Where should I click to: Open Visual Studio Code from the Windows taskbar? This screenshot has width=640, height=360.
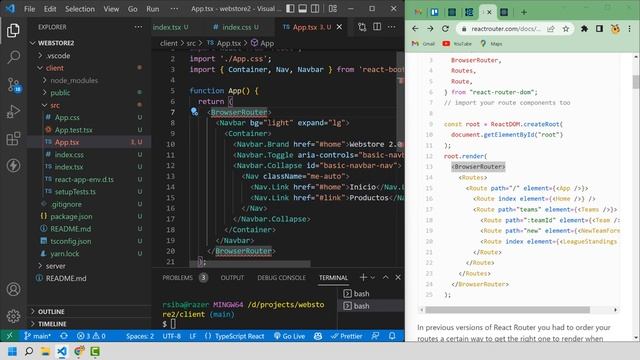pos(62,351)
